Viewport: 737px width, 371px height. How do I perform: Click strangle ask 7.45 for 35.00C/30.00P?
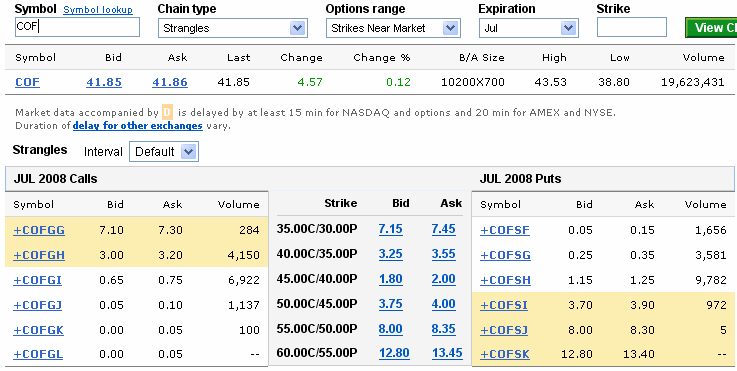tap(444, 229)
